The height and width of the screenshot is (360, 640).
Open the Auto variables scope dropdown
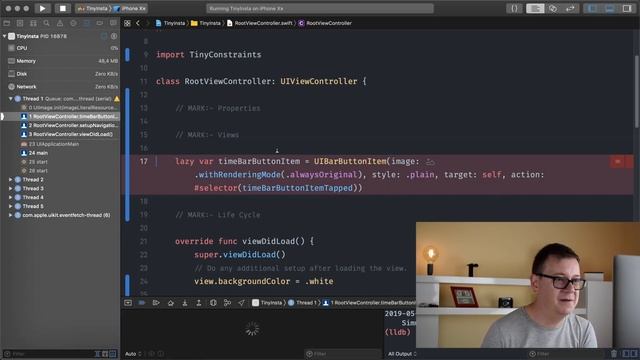133,354
